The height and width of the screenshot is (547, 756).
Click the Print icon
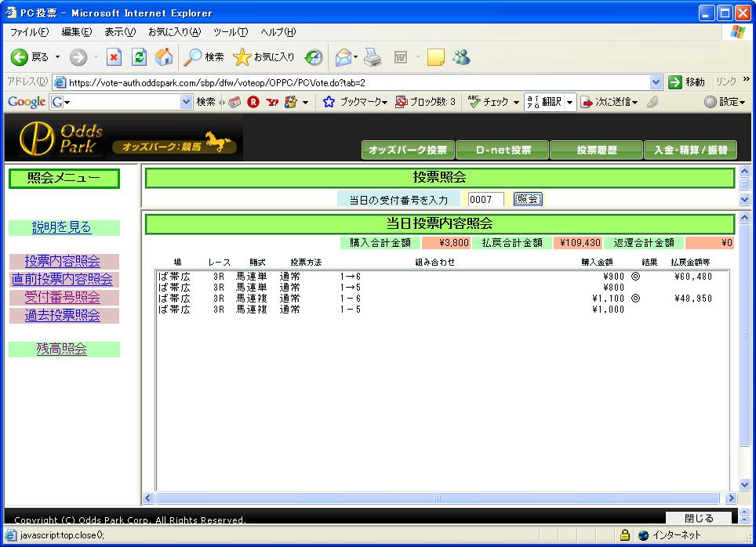pyautogui.click(x=373, y=57)
